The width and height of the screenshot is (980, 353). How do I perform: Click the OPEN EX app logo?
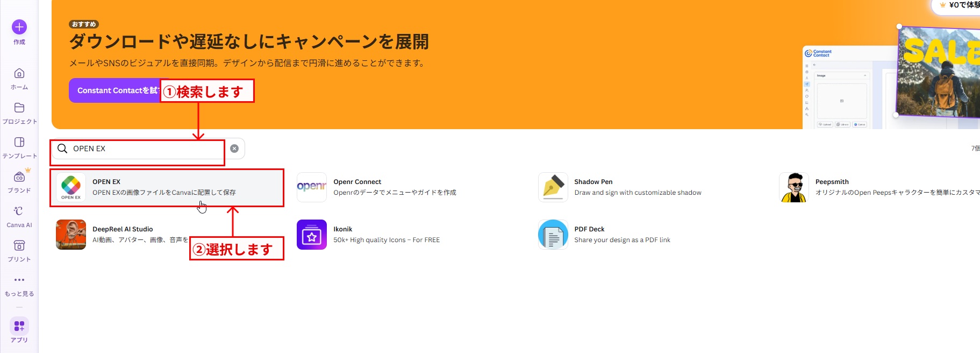click(x=71, y=187)
